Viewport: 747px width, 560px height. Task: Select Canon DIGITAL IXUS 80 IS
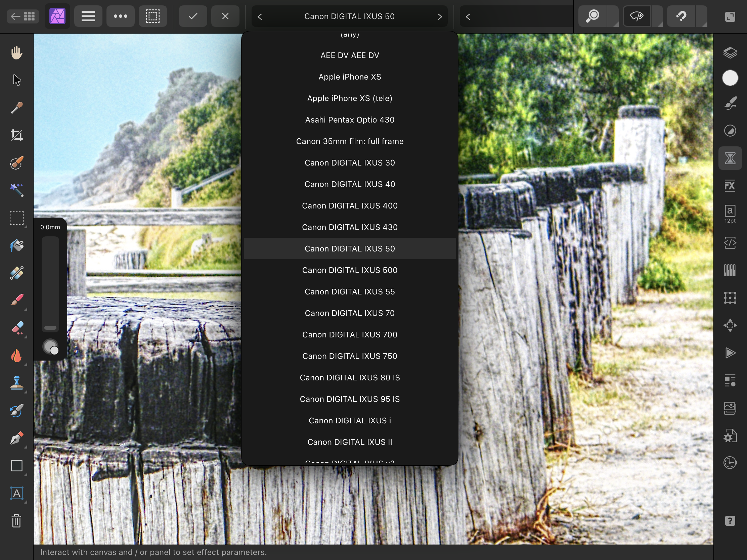click(350, 378)
